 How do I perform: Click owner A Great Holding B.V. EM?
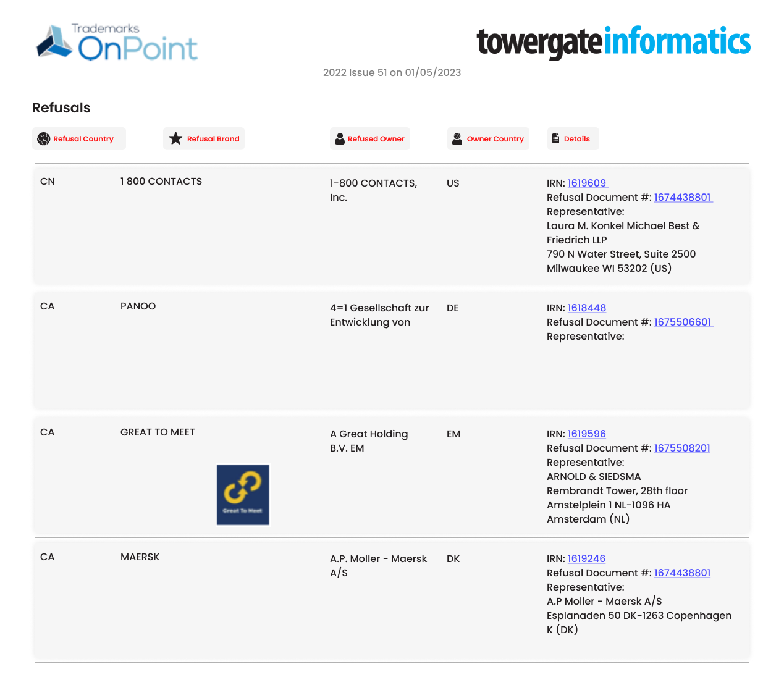[369, 441]
